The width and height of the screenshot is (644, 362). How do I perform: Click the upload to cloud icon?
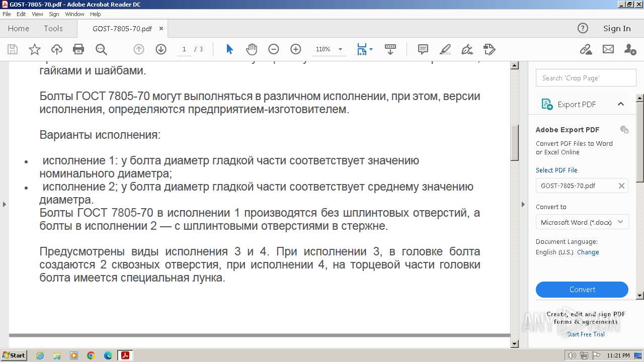[57, 49]
